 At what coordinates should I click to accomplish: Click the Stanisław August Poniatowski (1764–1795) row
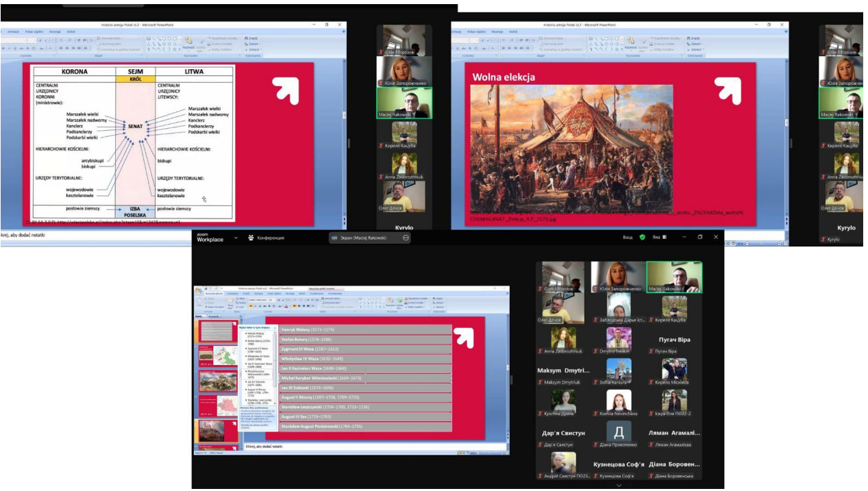(366, 427)
